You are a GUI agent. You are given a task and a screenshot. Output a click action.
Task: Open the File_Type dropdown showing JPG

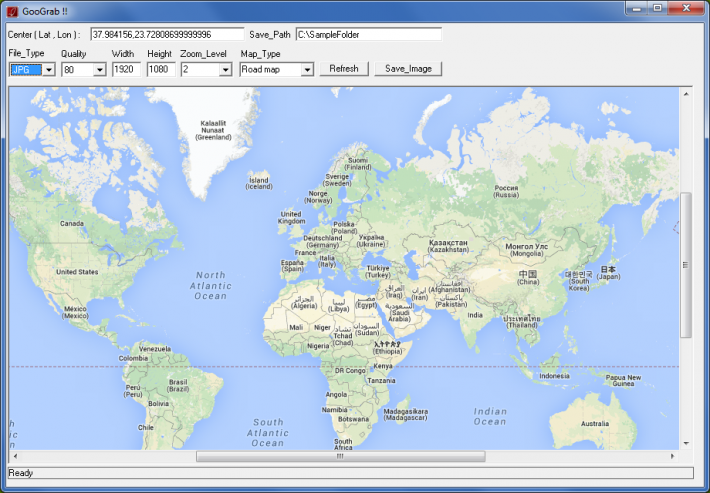coord(49,70)
